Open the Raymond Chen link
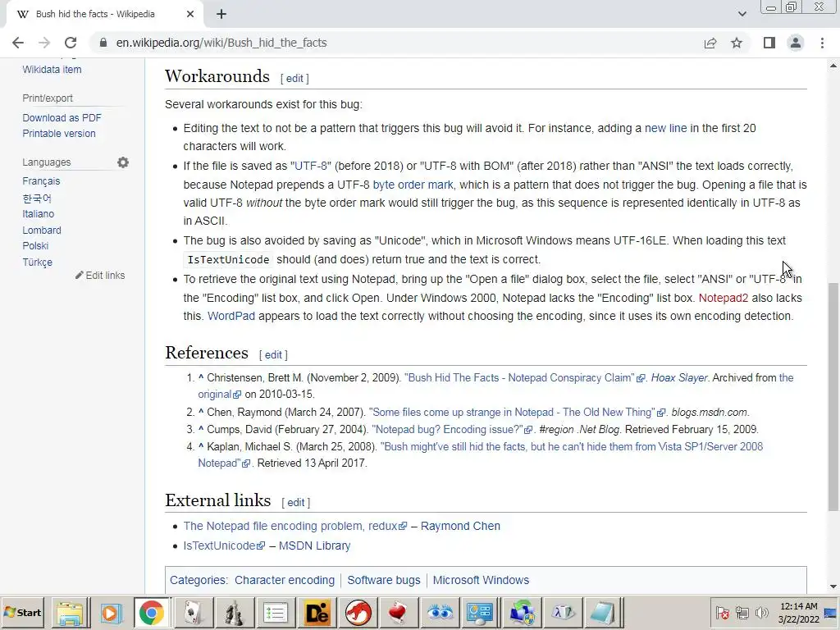Viewport: 840px width, 630px height. click(x=460, y=526)
